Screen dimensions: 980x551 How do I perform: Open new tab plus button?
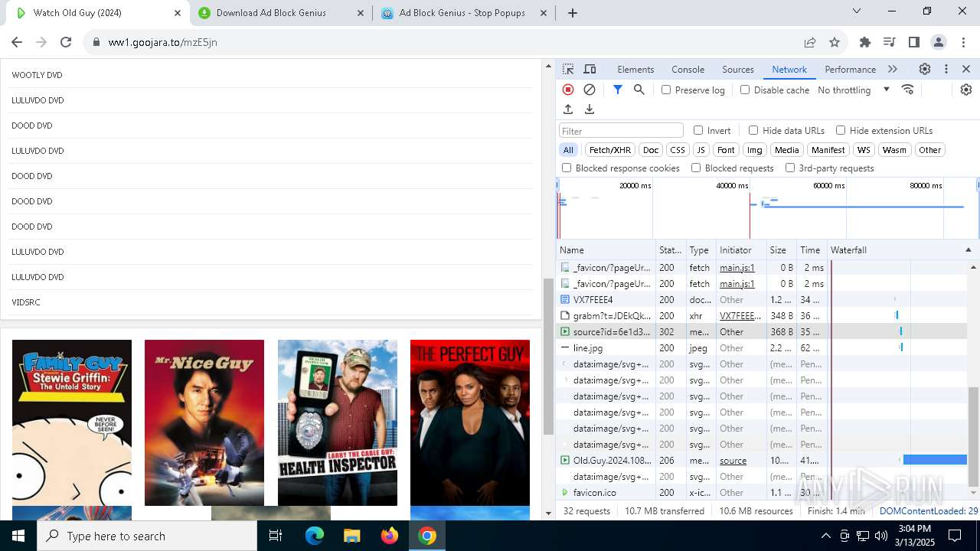573,13
